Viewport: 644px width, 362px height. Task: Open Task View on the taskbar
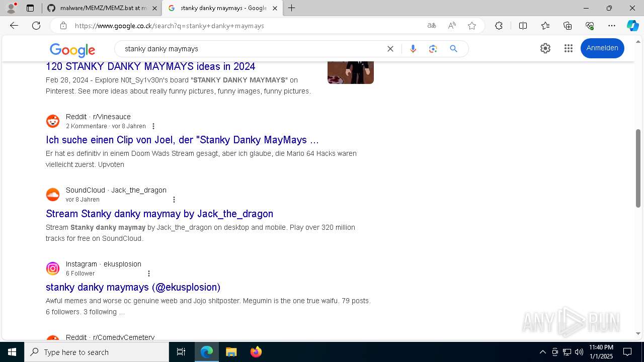pyautogui.click(x=181, y=352)
